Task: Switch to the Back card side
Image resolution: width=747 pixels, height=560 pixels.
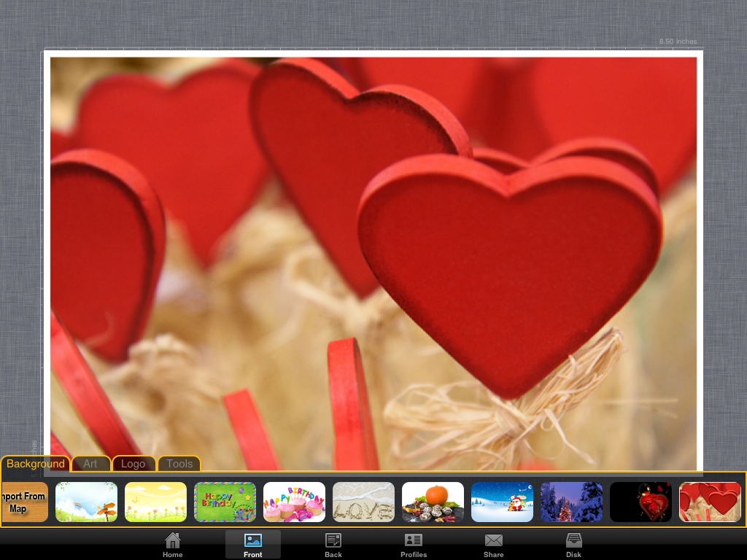Action: [x=333, y=544]
